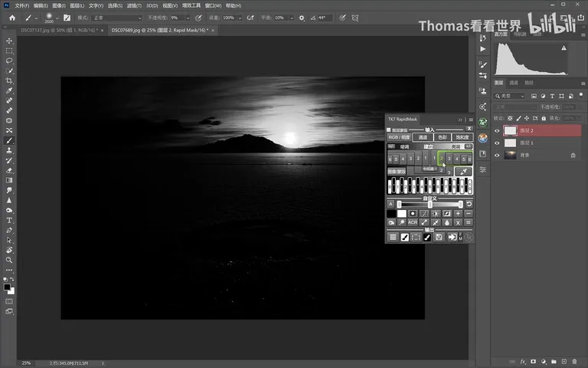
Task: Toggle lock image pixels brush icon
Action: [x=518, y=118]
